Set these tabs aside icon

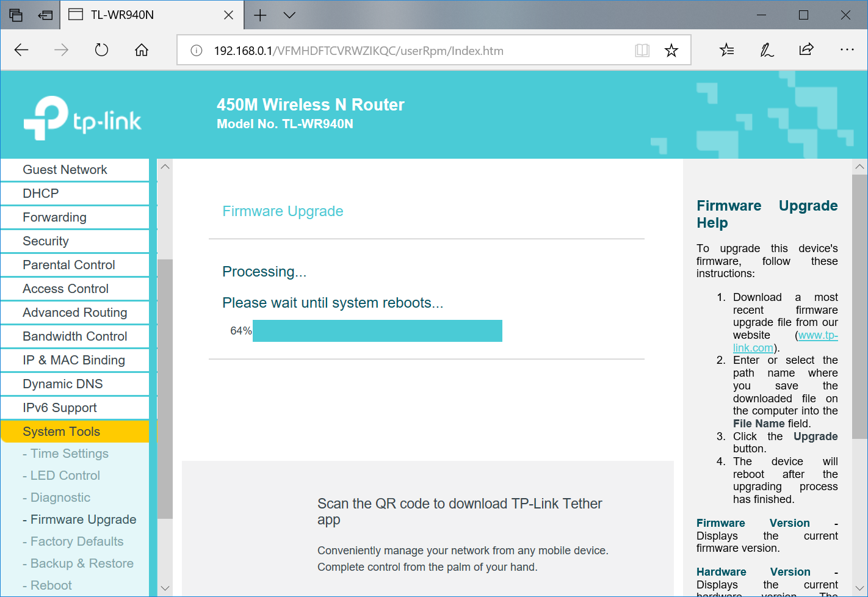pyautogui.click(x=45, y=15)
